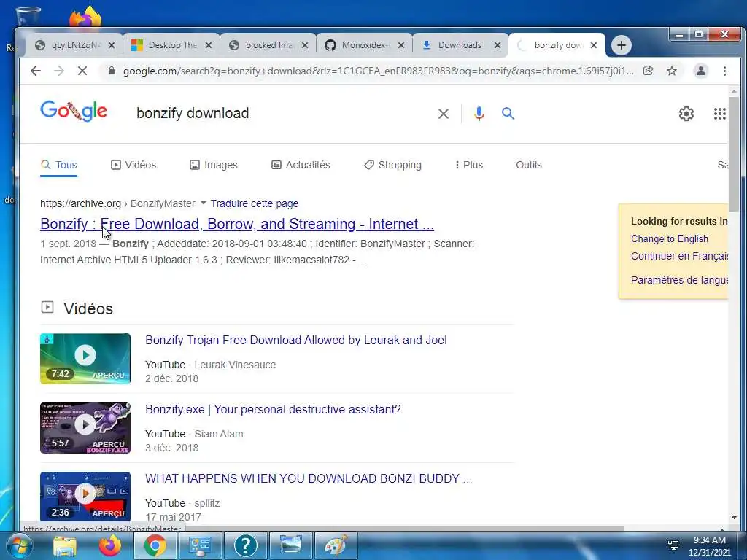Click Continuer en Français link

point(679,256)
